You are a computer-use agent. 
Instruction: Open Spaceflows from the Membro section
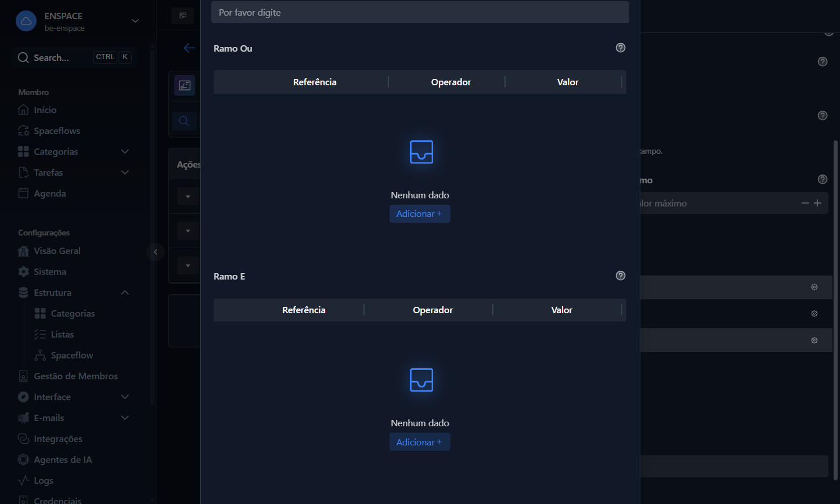[57, 130]
